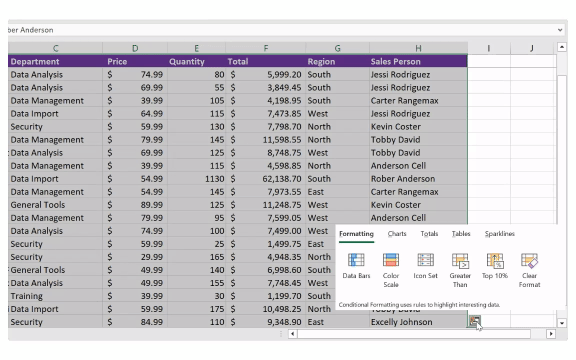Select column C header
Screen dimensions: 576x360
[x=55, y=48]
